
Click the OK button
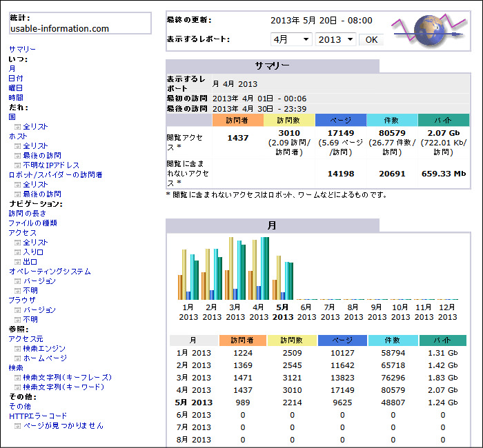click(371, 40)
